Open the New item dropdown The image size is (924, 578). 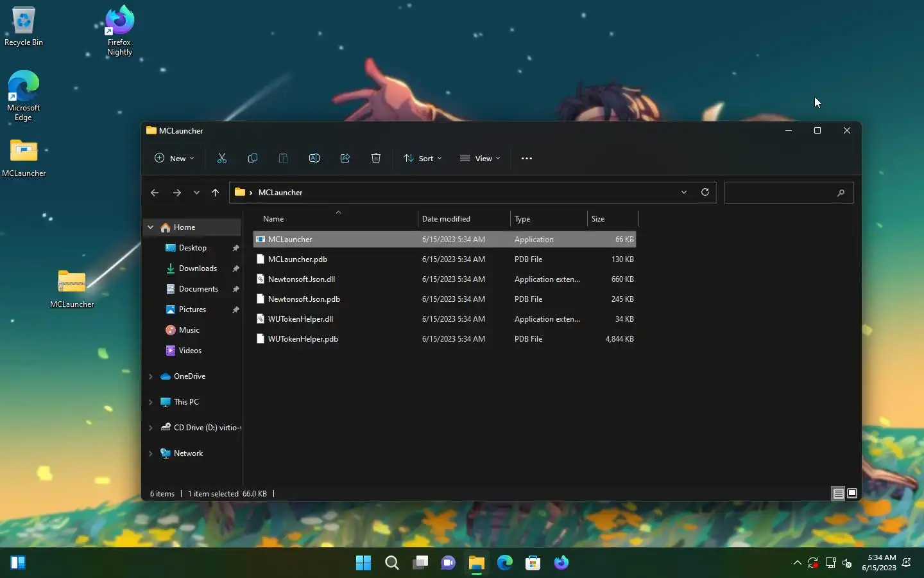point(174,158)
